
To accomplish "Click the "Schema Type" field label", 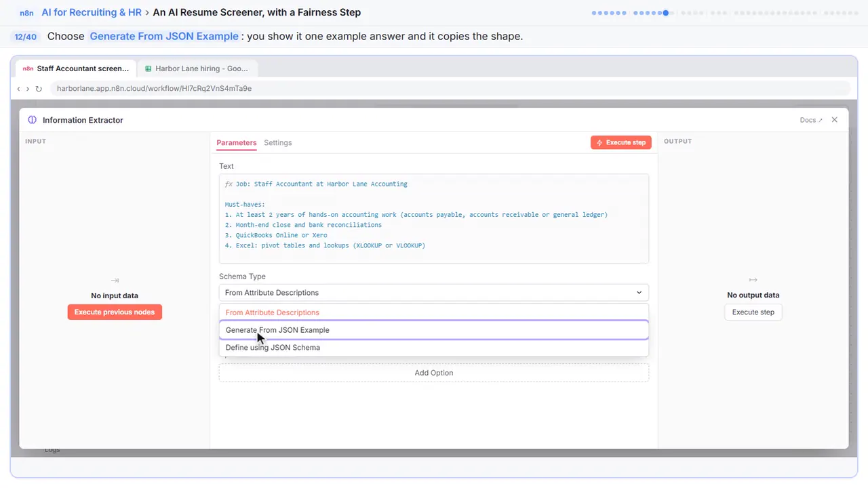I will (242, 277).
